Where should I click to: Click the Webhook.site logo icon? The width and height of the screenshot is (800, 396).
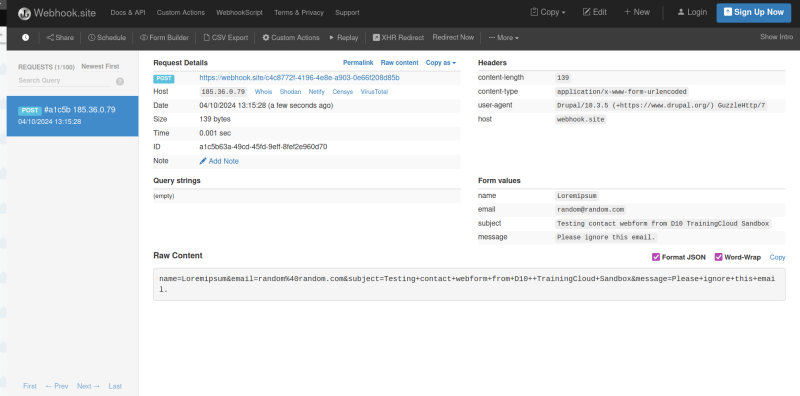[24, 13]
